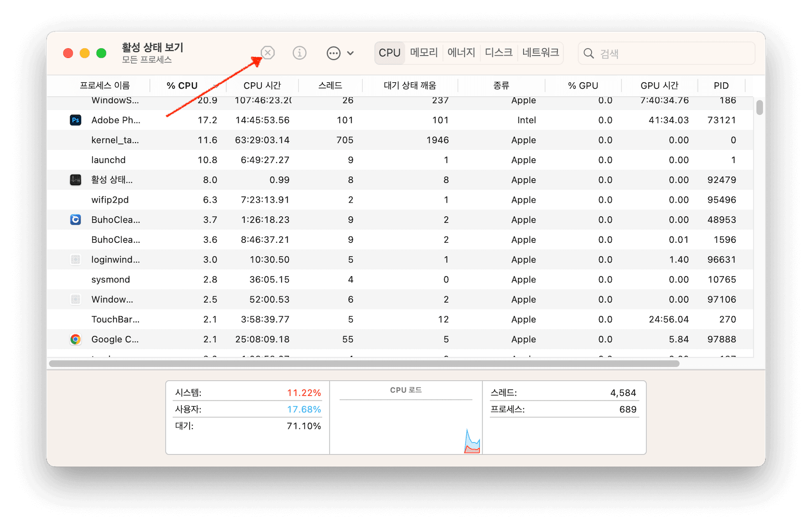Screen dimensions: 812x528
Task: Click the Intel kind cell
Action: pyautogui.click(x=526, y=120)
